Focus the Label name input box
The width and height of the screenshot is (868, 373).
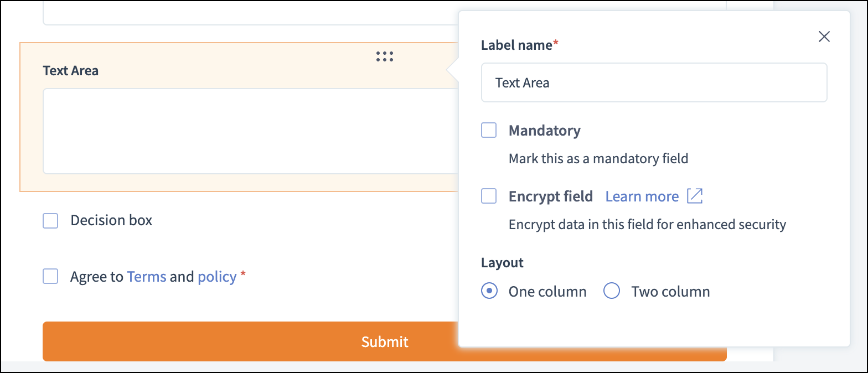653,82
